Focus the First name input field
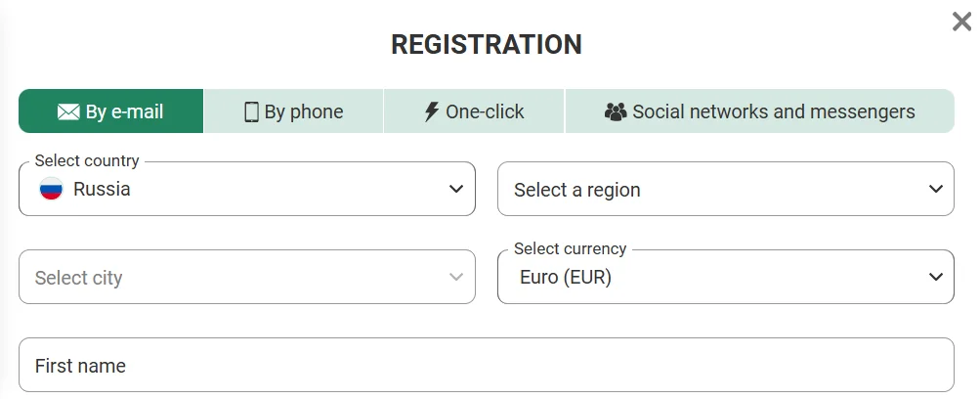The height and width of the screenshot is (399, 980). (486, 366)
